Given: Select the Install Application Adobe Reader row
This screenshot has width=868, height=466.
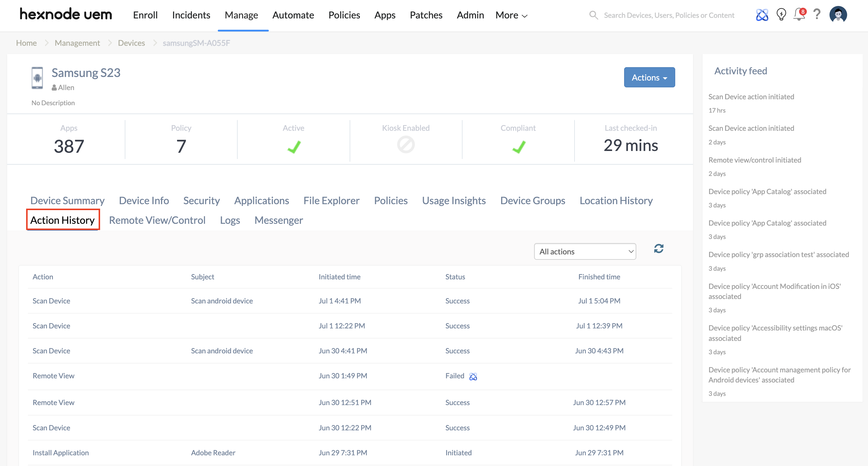Looking at the screenshot, I should coord(350,453).
